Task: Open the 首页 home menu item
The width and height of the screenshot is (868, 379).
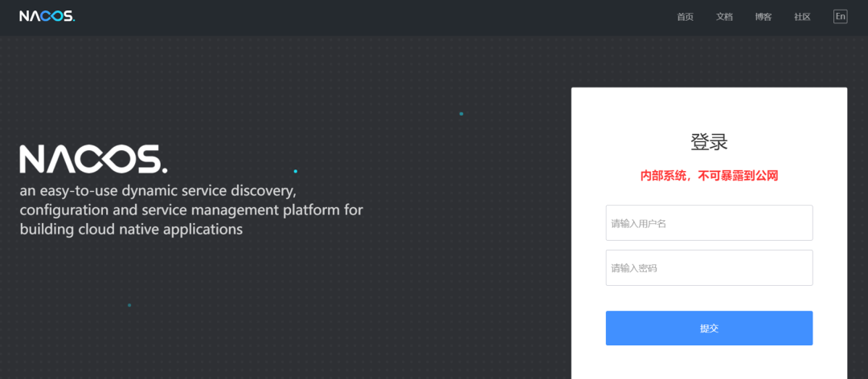Action: tap(685, 17)
